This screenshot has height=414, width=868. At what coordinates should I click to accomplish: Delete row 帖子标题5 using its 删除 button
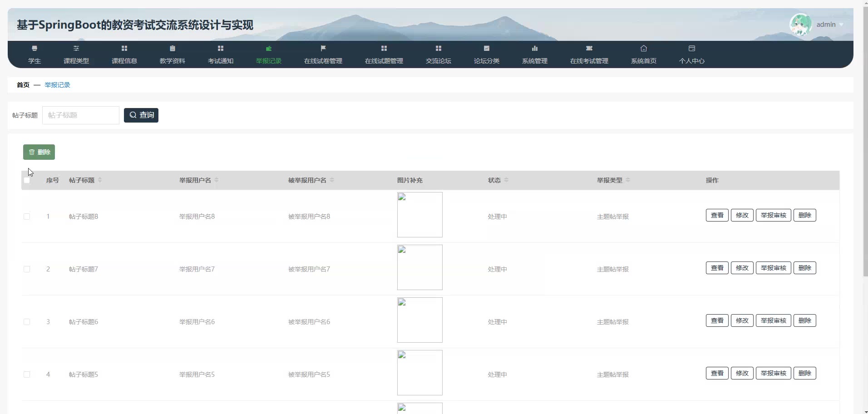(805, 373)
